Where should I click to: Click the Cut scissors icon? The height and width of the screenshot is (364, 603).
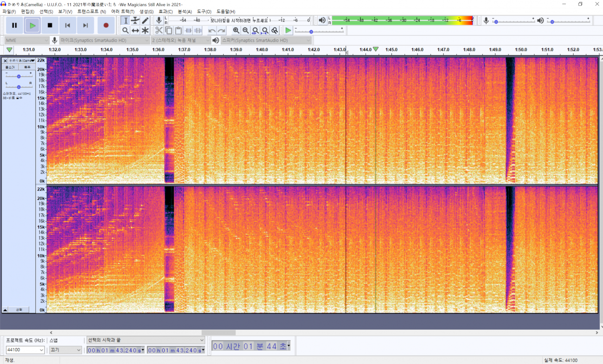(x=159, y=31)
